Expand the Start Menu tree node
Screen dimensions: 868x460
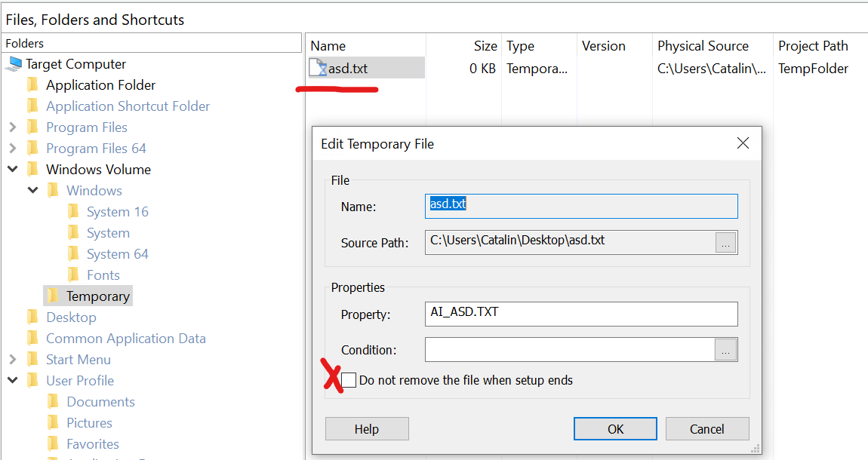(x=13, y=360)
